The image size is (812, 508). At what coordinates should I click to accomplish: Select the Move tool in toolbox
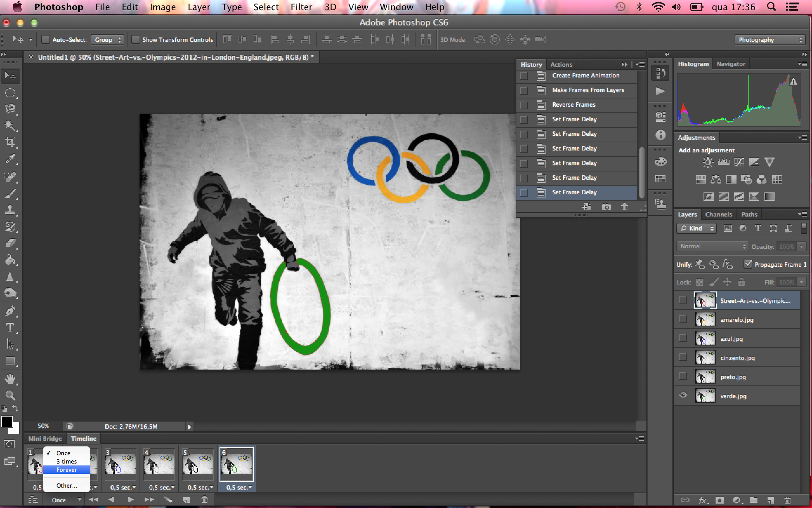point(10,76)
